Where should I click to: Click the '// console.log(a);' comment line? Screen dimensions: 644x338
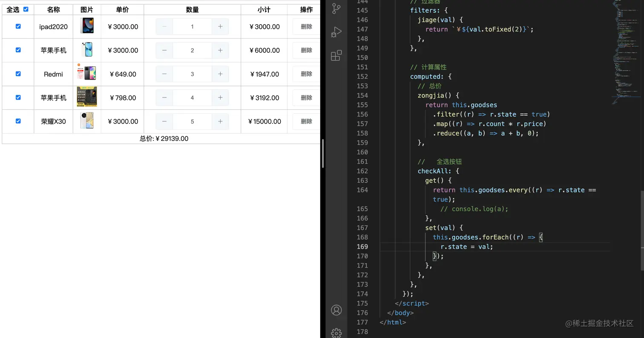coord(474,209)
